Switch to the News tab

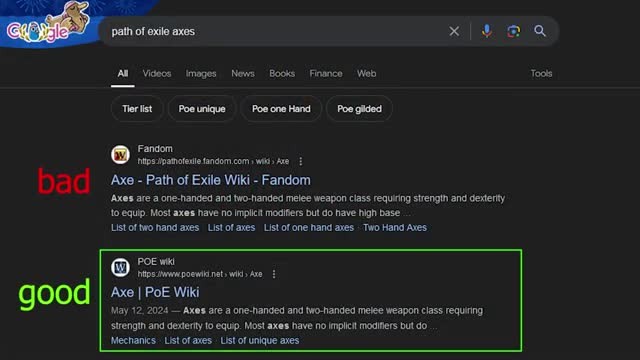[243, 73]
